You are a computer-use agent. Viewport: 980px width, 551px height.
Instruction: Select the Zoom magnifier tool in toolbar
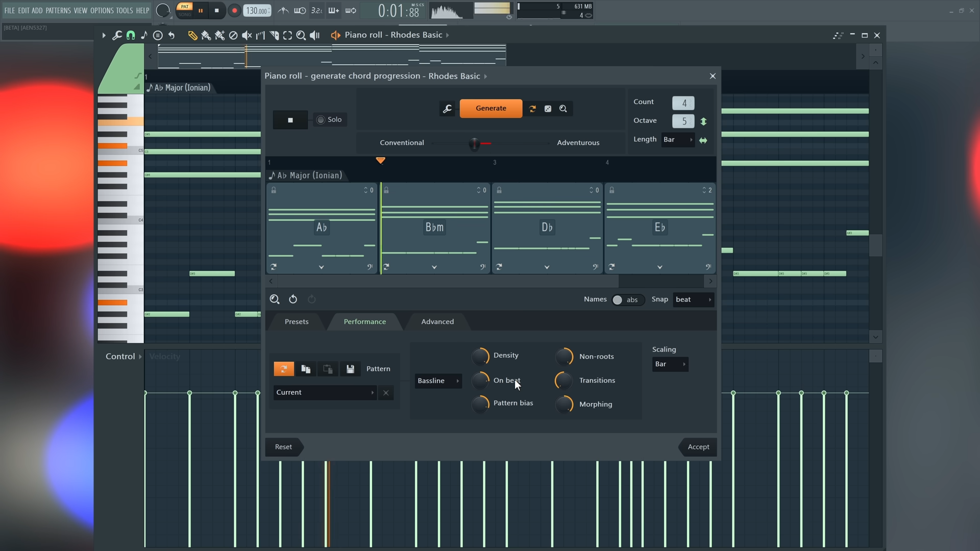[301, 35]
